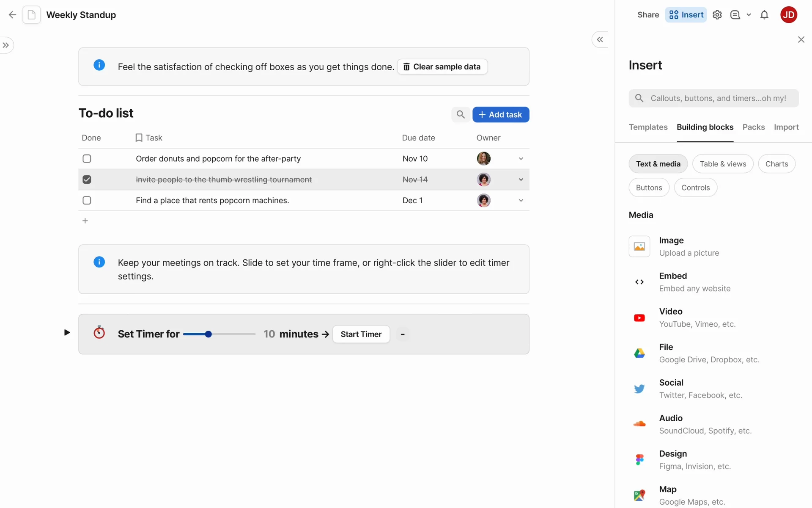Expand the left sidebar with the double chevron
This screenshot has width=812, height=508.
point(6,45)
